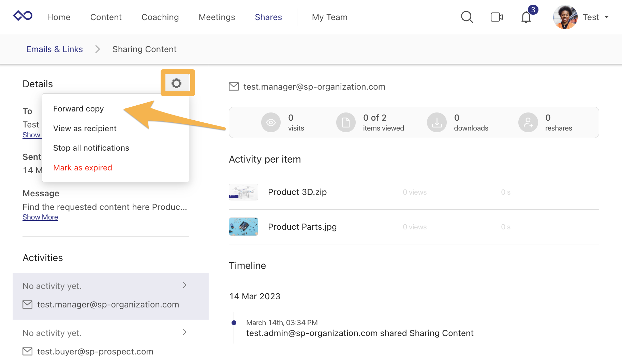Choose Mark as expired from the menu
Screen dimensions: 622x364
83,167
